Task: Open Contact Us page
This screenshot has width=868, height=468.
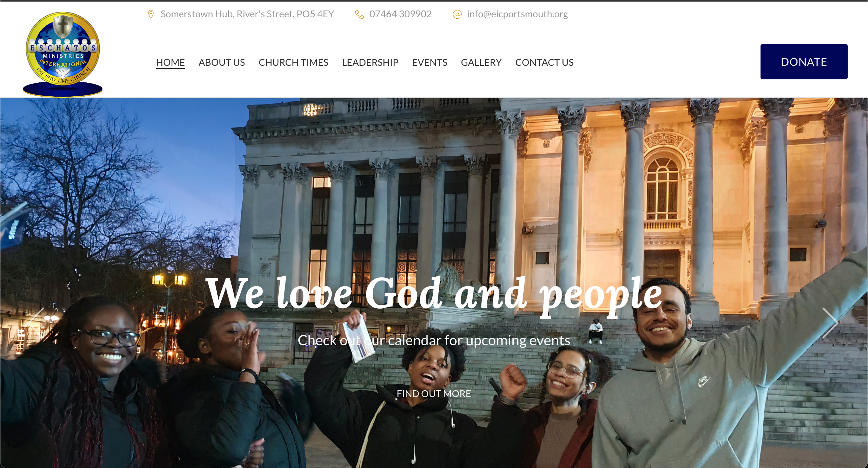Action: (544, 62)
